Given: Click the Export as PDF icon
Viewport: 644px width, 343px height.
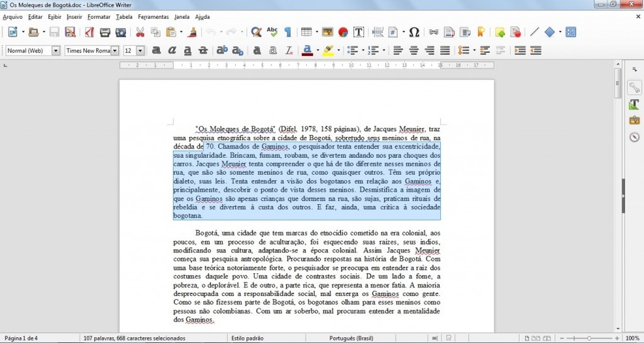Looking at the screenshot, I should (89, 33).
